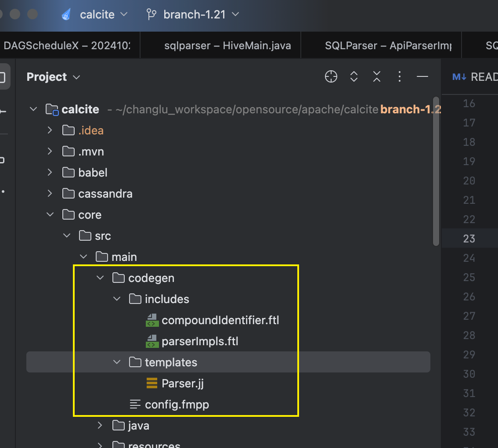The width and height of the screenshot is (498, 448).
Task: Select the babel tree row label
Action: pos(93,172)
